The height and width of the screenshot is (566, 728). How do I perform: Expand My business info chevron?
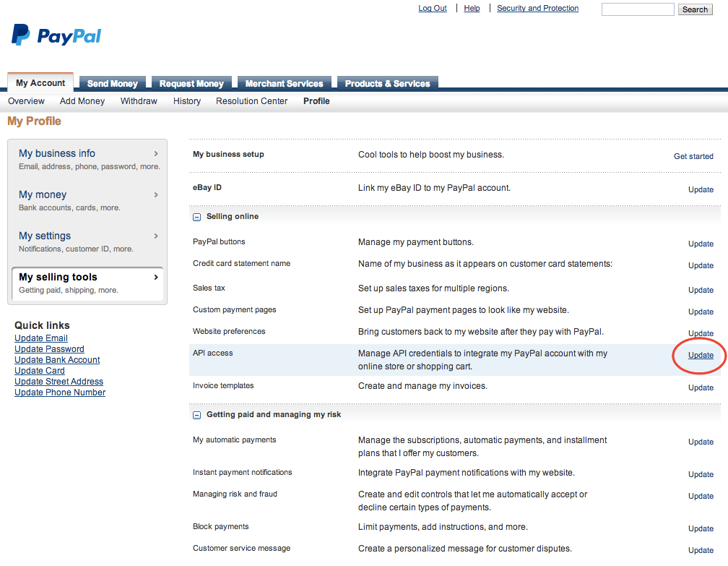pyautogui.click(x=156, y=153)
